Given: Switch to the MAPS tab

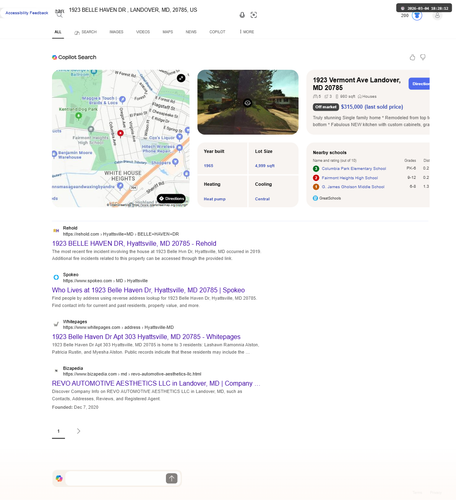Looking at the screenshot, I should 168,32.
